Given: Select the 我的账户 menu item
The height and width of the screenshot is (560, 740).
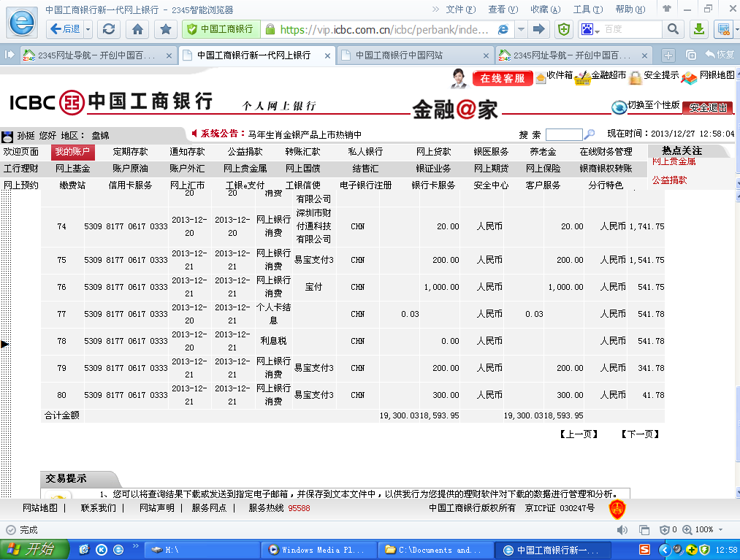Looking at the screenshot, I should click(72, 152).
